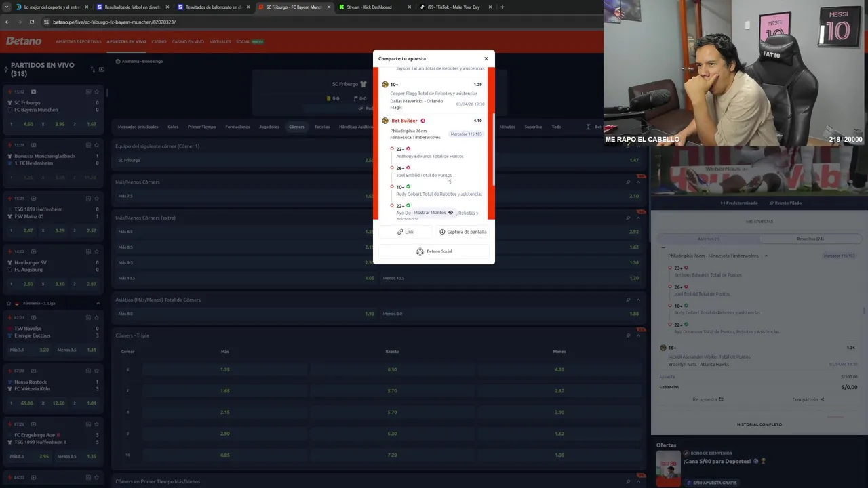Collapse the Más/Menos Córners market
Image resolution: width=868 pixels, height=488 pixels.
(638, 182)
